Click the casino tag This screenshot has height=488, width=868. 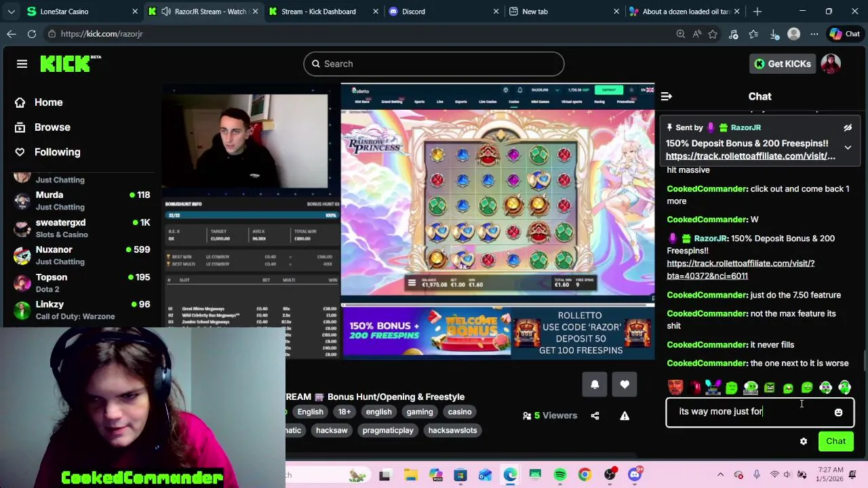(x=459, y=412)
